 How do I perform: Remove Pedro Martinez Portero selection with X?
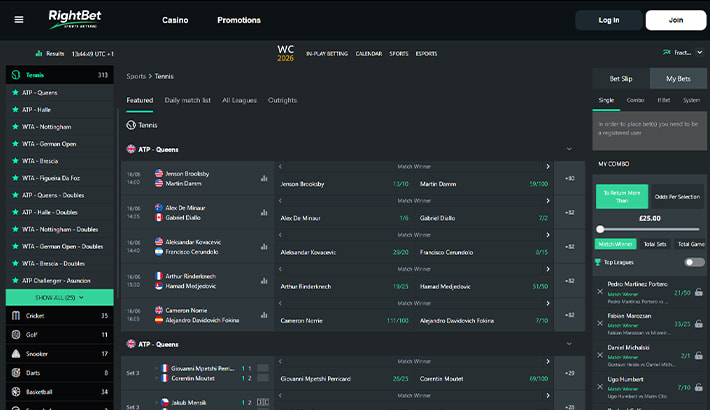coord(600,292)
